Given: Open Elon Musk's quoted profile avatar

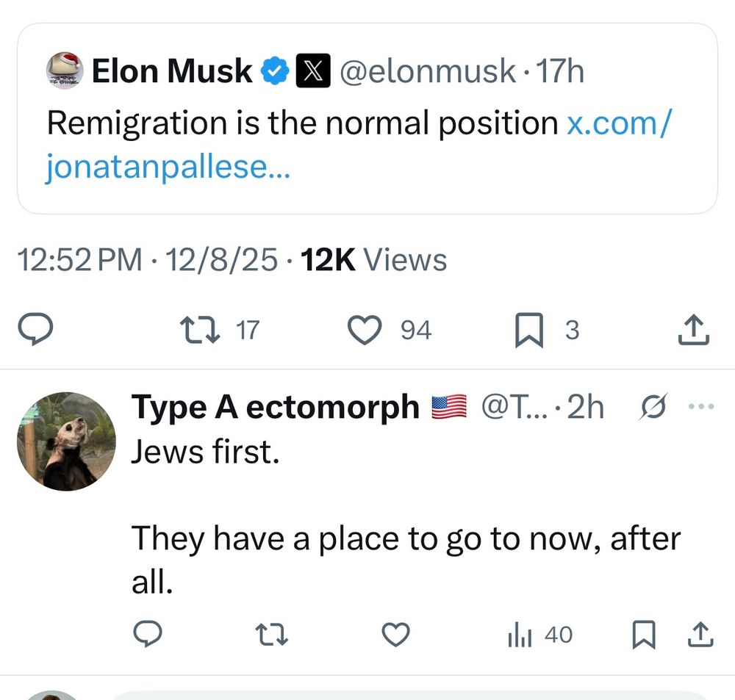Looking at the screenshot, I should pyautogui.click(x=65, y=71).
